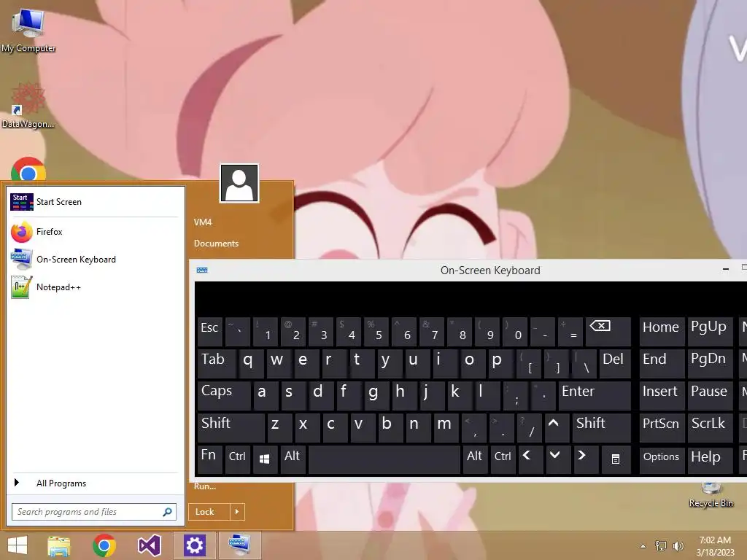Open Start Screen from Start menu
Screen dimensions: 747x560
pyautogui.click(x=96, y=202)
